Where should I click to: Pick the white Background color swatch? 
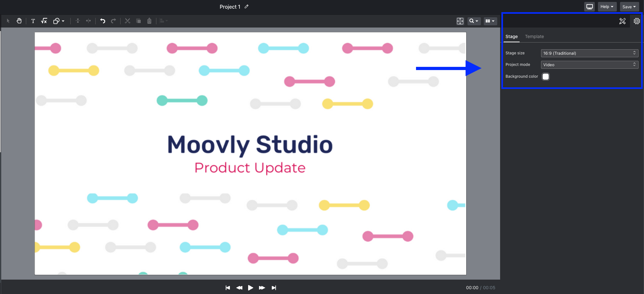coord(546,76)
